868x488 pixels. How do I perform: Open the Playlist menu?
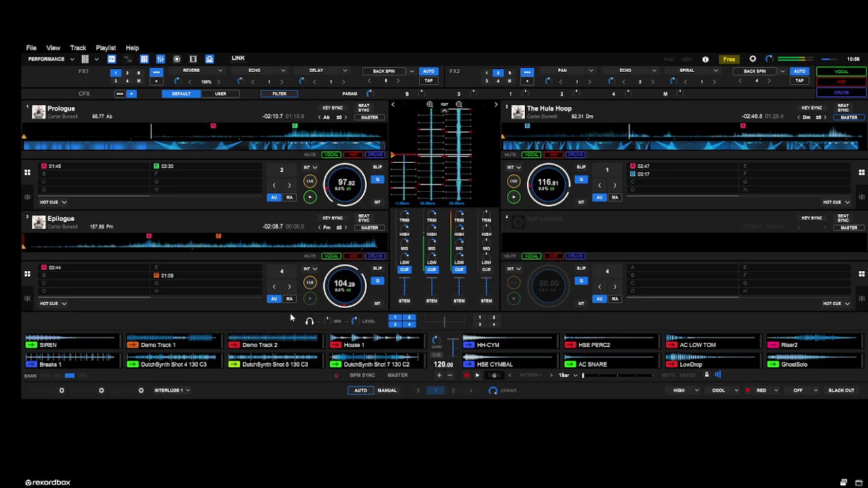pos(106,48)
